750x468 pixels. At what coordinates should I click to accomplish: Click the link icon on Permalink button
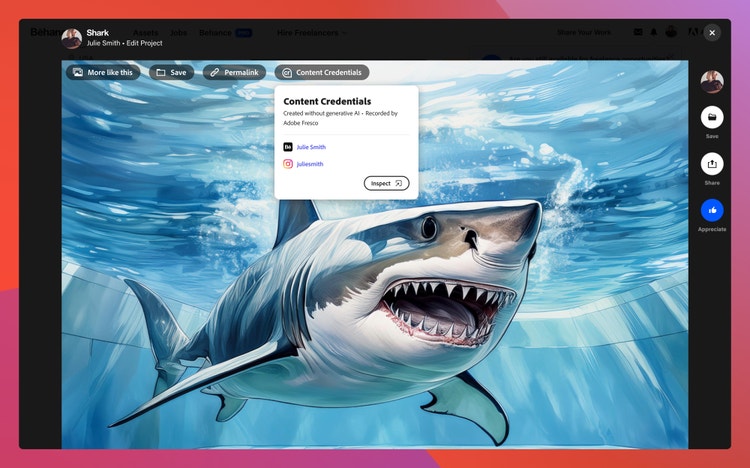tap(214, 72)
